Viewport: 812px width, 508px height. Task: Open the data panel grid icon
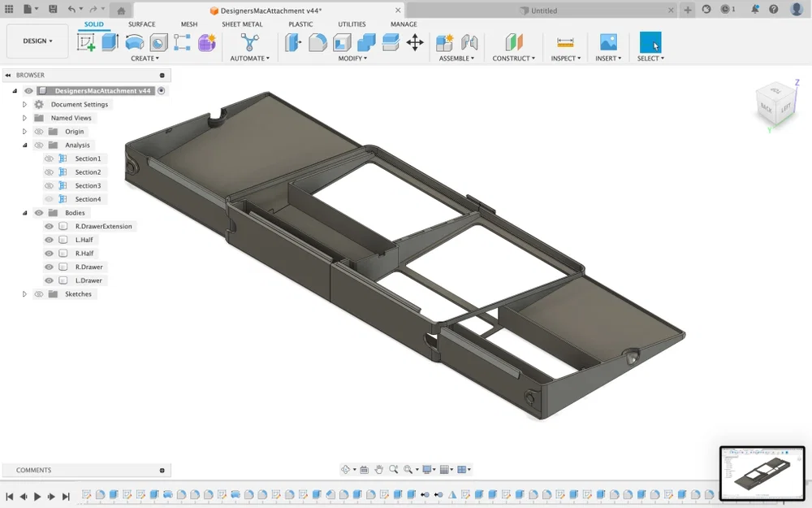9,9
